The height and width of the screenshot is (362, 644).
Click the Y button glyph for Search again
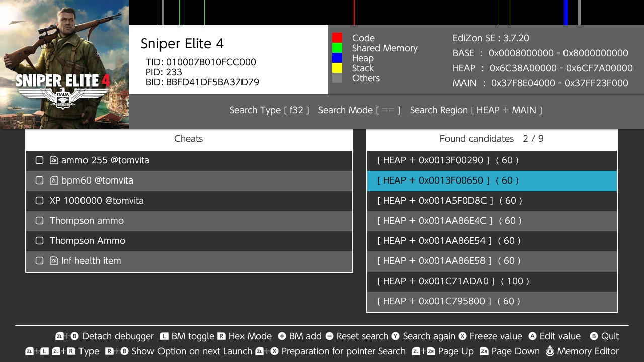click(x=395, y=336)
